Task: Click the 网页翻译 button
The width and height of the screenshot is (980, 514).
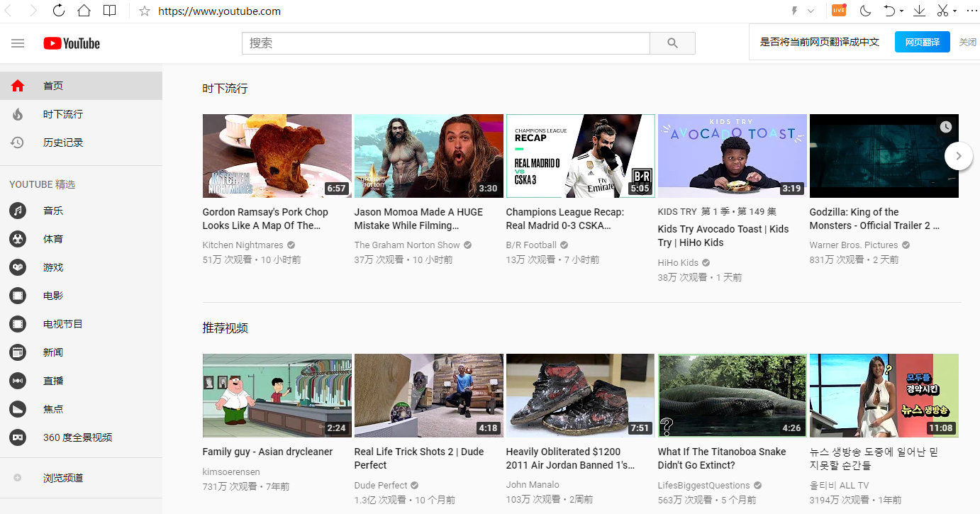Action: point(922,42)
